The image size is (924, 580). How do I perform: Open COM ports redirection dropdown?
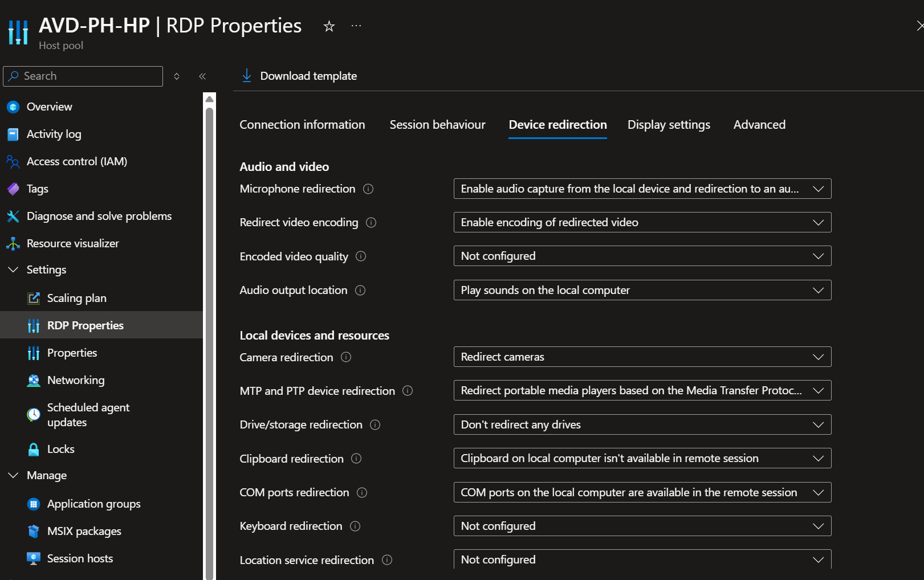click(642, 492)
